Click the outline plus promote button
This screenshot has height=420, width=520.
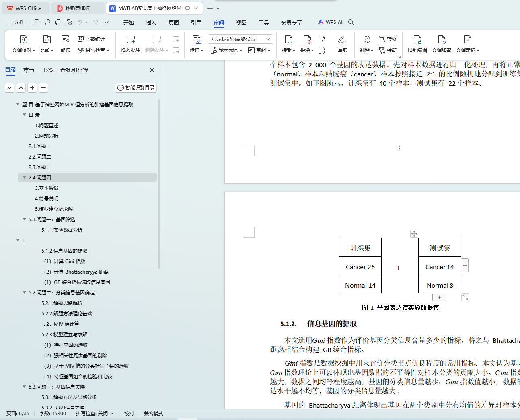[32, 88]
